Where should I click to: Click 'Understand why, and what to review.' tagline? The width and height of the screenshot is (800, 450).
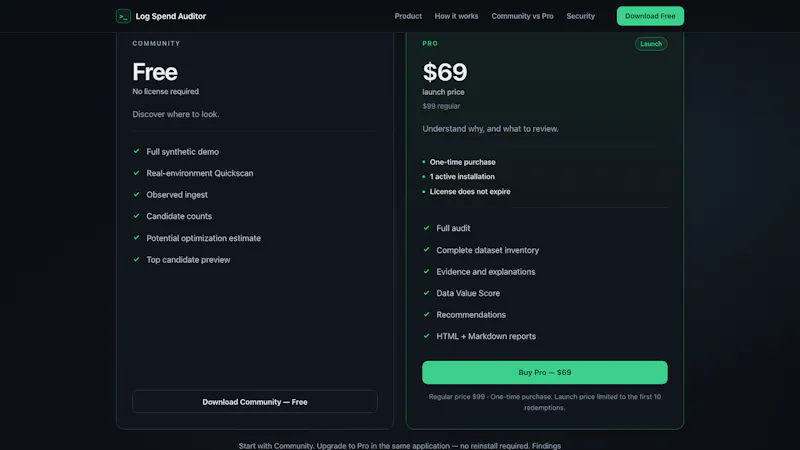pyautogui.click(x=490, y=129)
